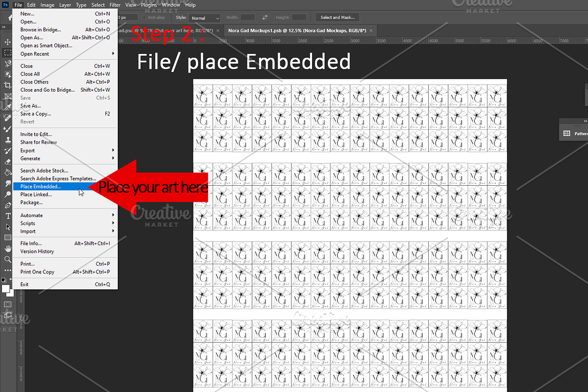Select the Zoom tool in toolbar
Screen dimensions: 588x392
[7, 259]
